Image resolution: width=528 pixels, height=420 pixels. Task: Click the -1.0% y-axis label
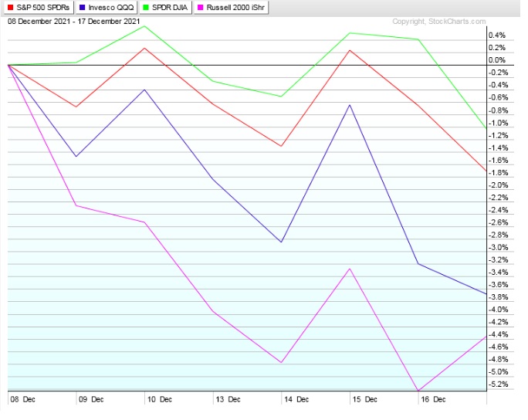click(x=498, y=123)
